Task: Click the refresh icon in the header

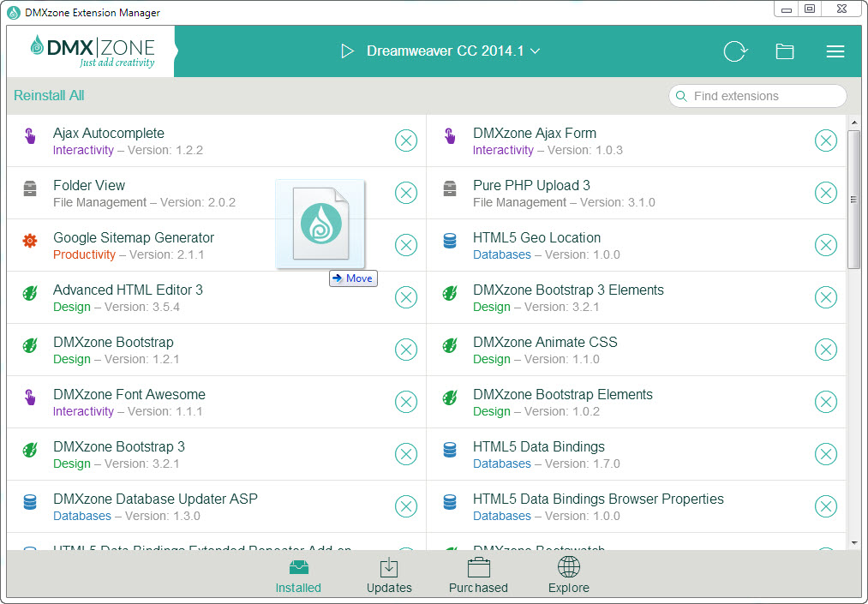Action: click(x=735, y=51)
